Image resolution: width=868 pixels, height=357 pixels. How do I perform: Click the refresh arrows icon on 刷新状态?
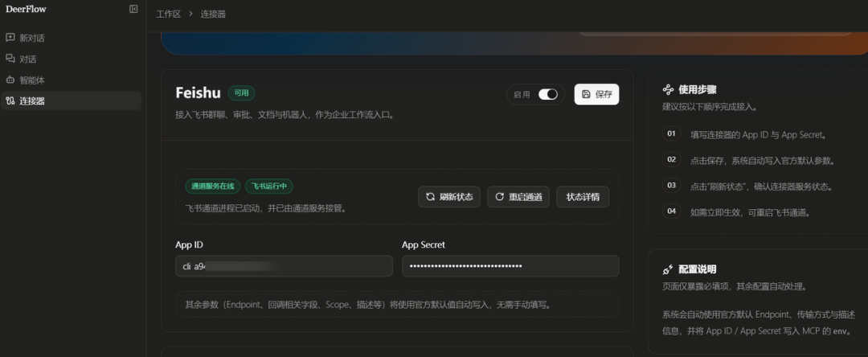click(430, 196)
